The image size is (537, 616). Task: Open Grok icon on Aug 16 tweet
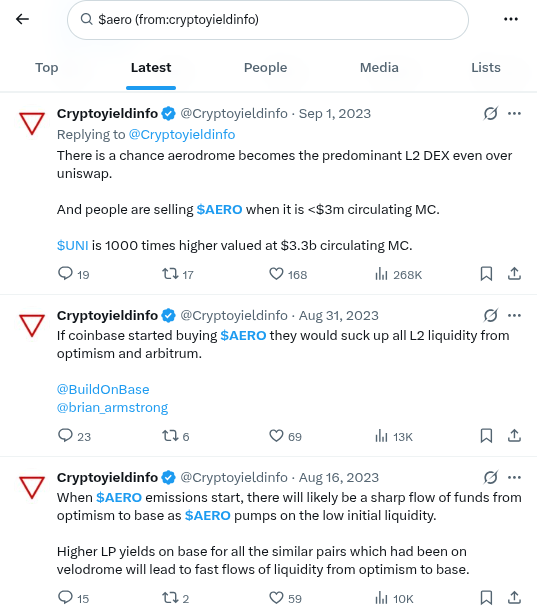click(x=491, y=477)
